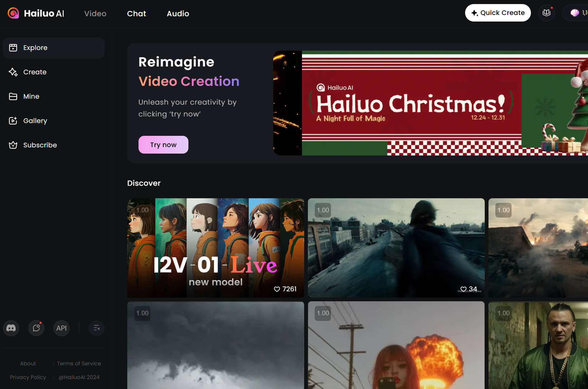Like the I2V-01-Live video with 7261 likes
Image resolution: width=588 pixels, height=389 pixels.
(x=277, y=289)
